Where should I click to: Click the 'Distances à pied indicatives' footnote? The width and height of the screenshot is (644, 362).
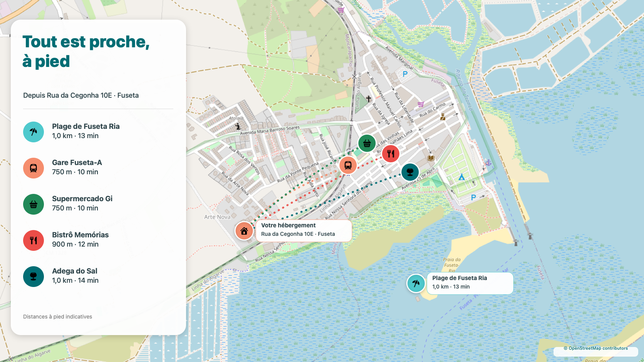tap(58, 317)
